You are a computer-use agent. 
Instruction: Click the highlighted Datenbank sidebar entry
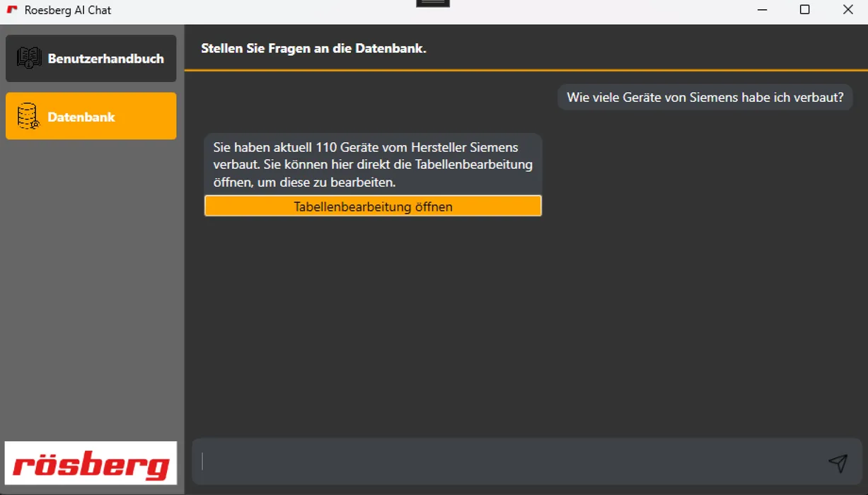coord(91,116)
